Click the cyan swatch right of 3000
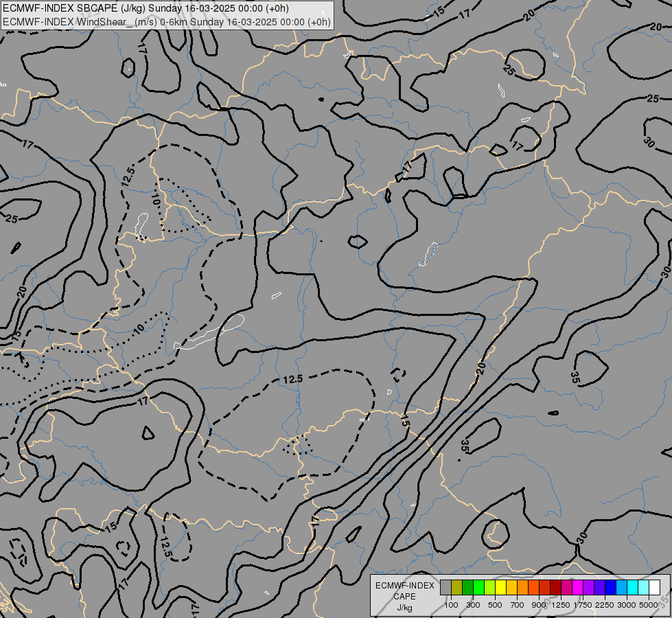The height and width of the screenshot is (618, 672). (633, 587)
